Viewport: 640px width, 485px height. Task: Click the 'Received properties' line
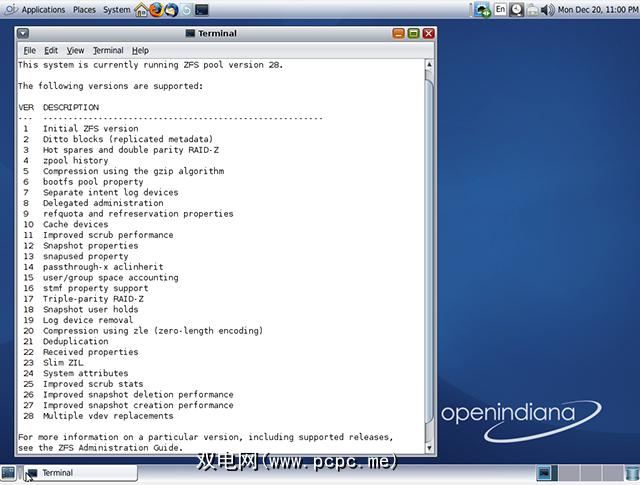click(x=91, y=352)
